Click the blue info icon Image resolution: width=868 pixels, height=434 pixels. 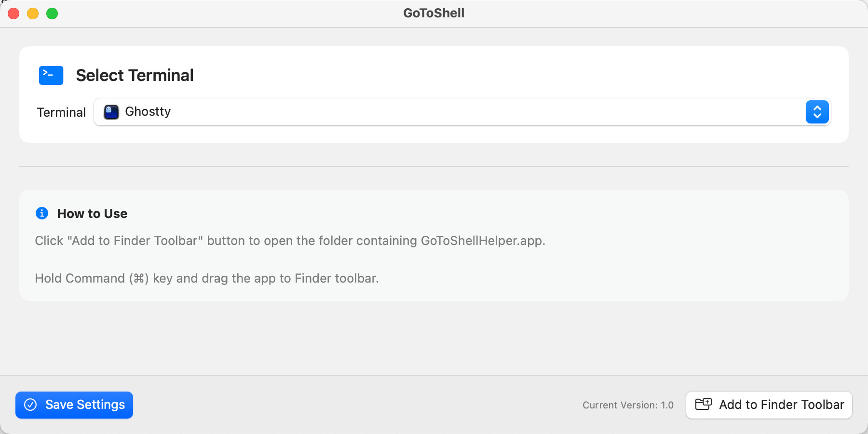pos(42,213)
